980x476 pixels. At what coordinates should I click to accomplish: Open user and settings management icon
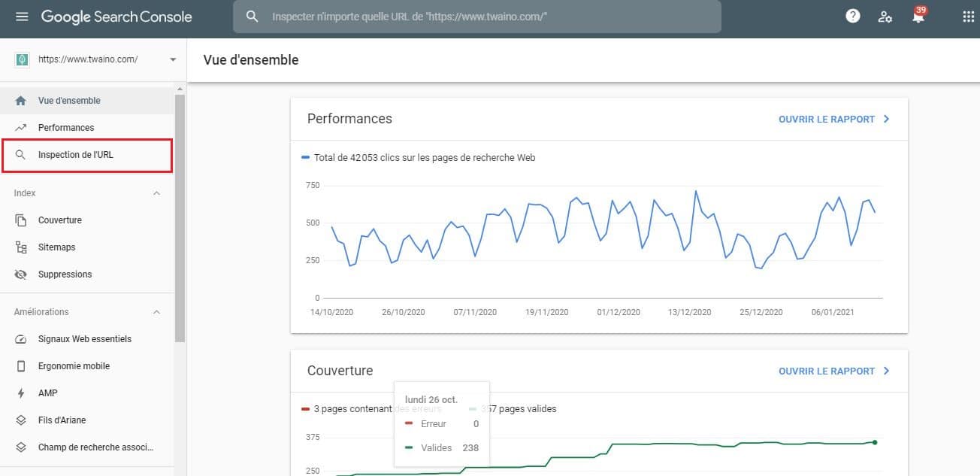click(885, 17)
